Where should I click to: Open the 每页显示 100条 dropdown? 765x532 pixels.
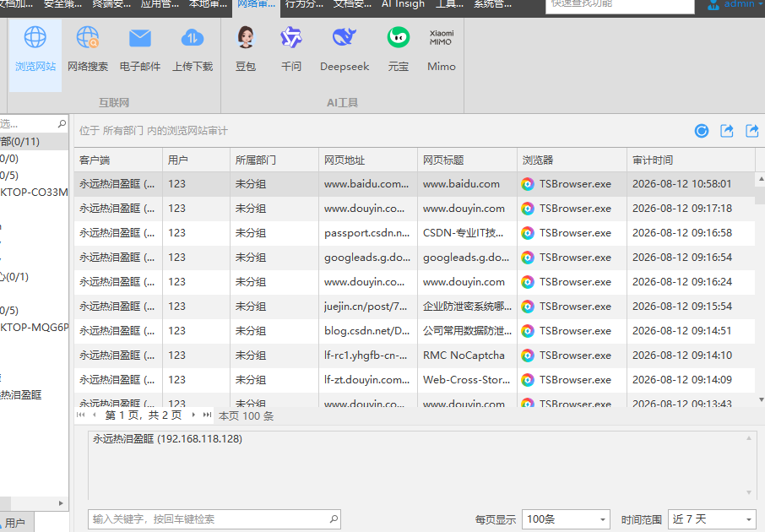coord(566,519)
